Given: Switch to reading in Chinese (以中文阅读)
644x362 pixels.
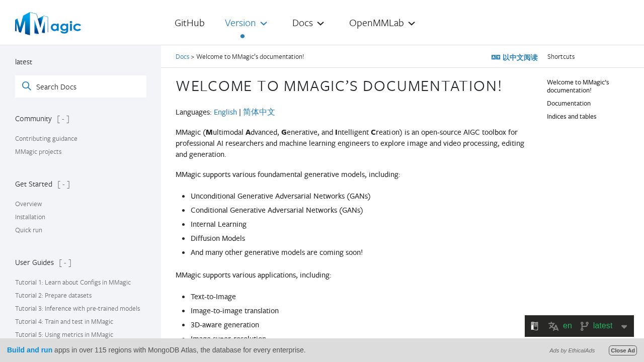Looking at the screenshot, I should 515,57.
